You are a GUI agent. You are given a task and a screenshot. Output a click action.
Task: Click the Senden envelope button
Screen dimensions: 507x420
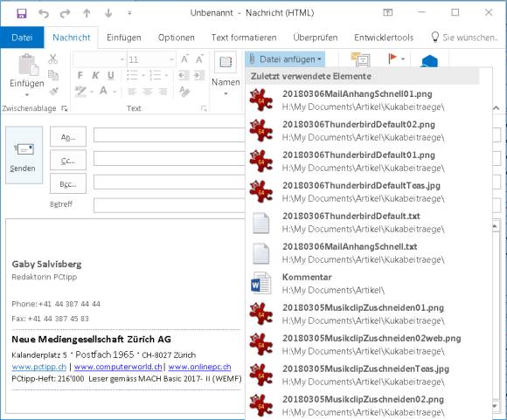click(x=24, y=155)
